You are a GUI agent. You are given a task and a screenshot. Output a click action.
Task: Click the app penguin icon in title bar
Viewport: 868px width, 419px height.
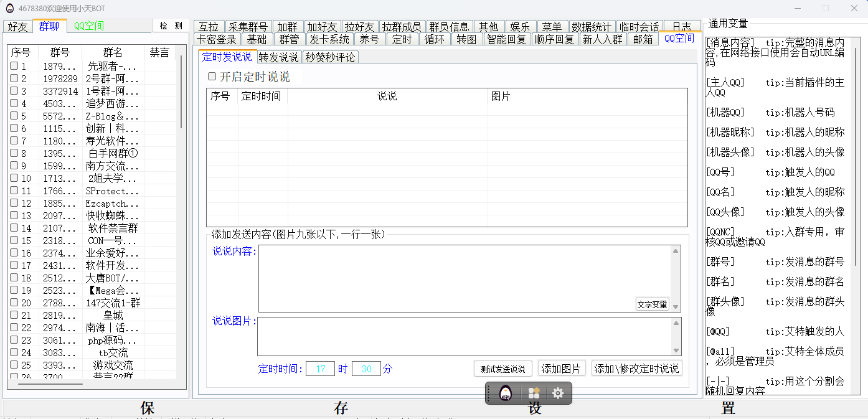click(x=9, y=8)
